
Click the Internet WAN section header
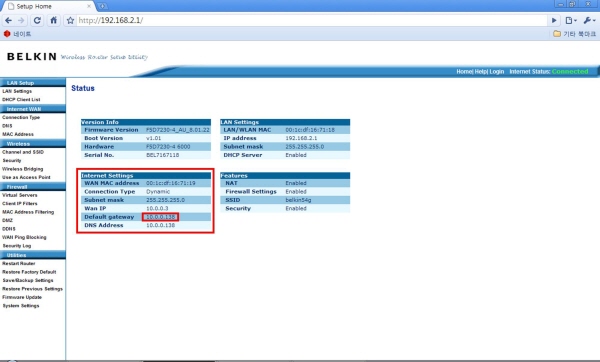(33, 109)
